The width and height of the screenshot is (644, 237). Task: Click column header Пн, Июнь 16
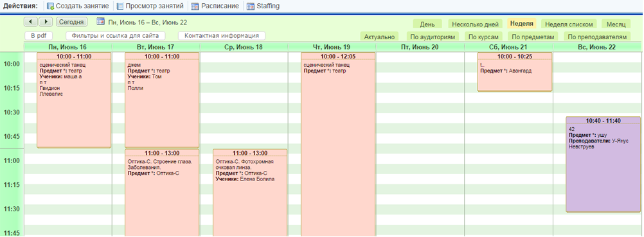(x=67, y=47)
